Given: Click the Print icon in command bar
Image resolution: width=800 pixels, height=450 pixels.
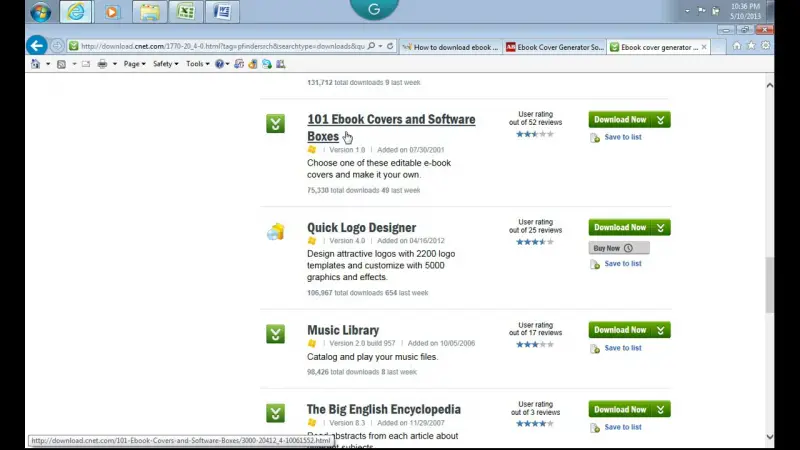Looking at the screenshot, I should pos(102,64).
